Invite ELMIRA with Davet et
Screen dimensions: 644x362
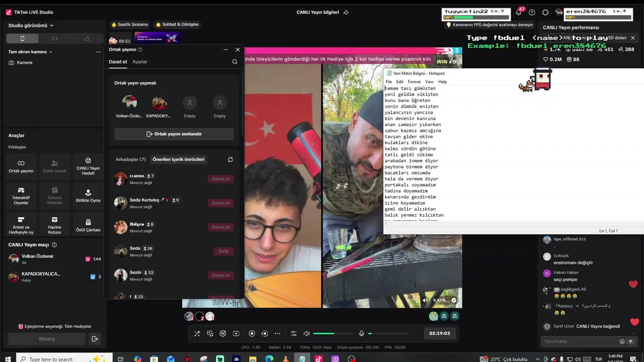(x=221, y=179)
